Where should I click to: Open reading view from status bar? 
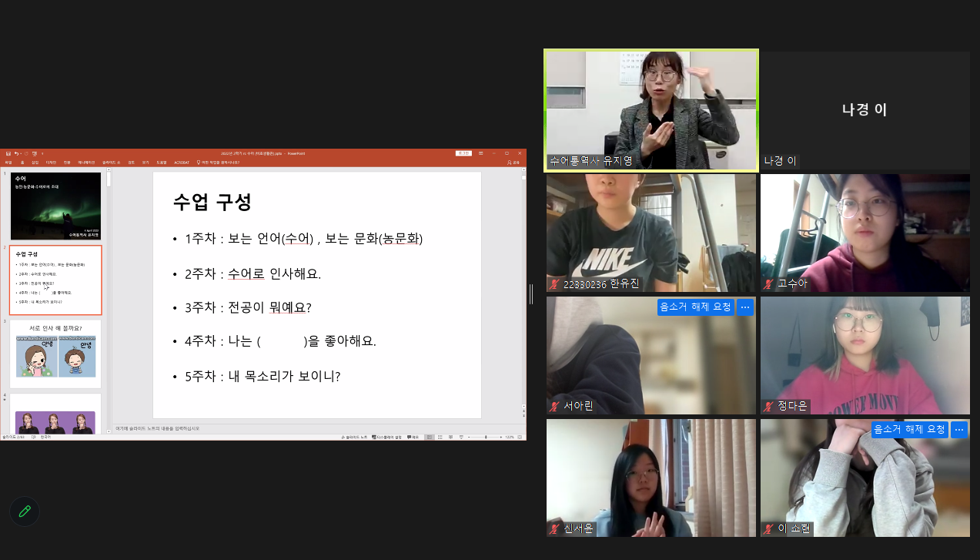(x=450, y=437)
